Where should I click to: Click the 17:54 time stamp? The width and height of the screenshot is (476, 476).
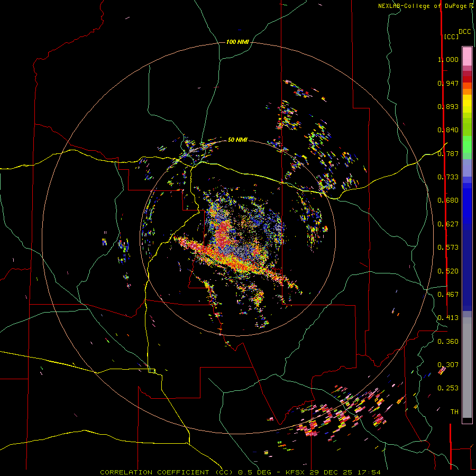pyautogui.click(x=368, y=472)
